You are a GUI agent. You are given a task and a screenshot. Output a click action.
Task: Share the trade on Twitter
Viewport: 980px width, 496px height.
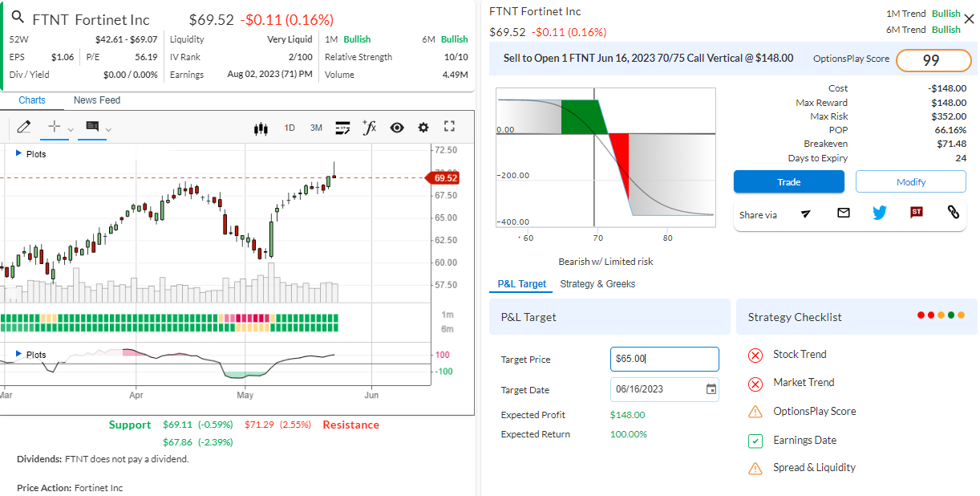click(x=880, y=213)
